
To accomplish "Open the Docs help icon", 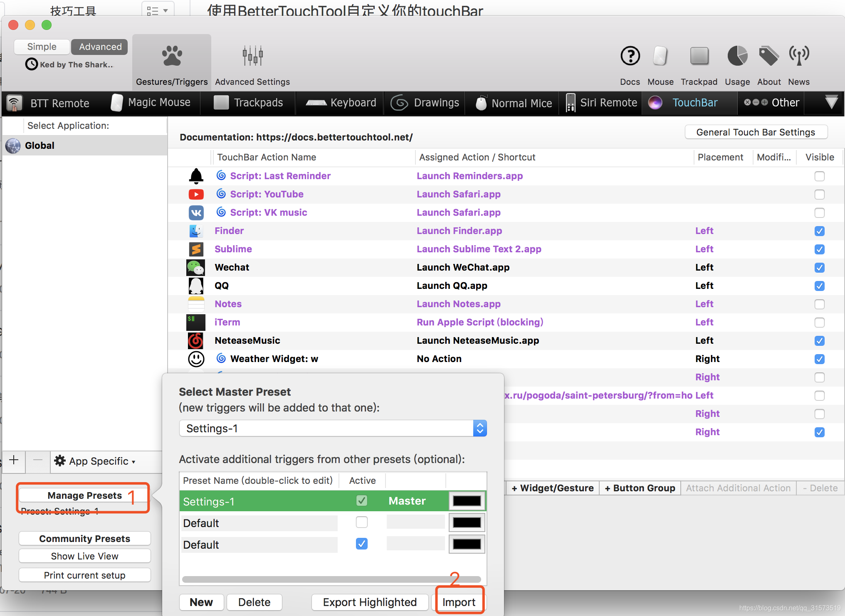I will pos(630,57).
